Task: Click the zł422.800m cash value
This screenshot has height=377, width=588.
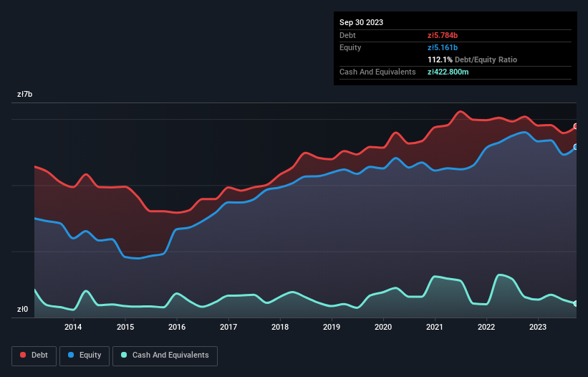Action: pos(448,72)
